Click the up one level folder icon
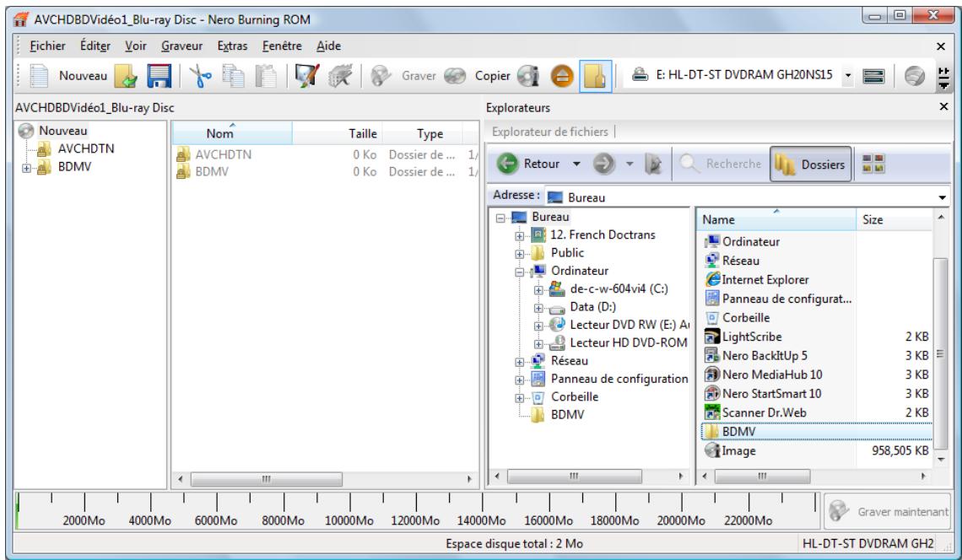This screenshot has width=962, height=560. click(x=654, y=164)
